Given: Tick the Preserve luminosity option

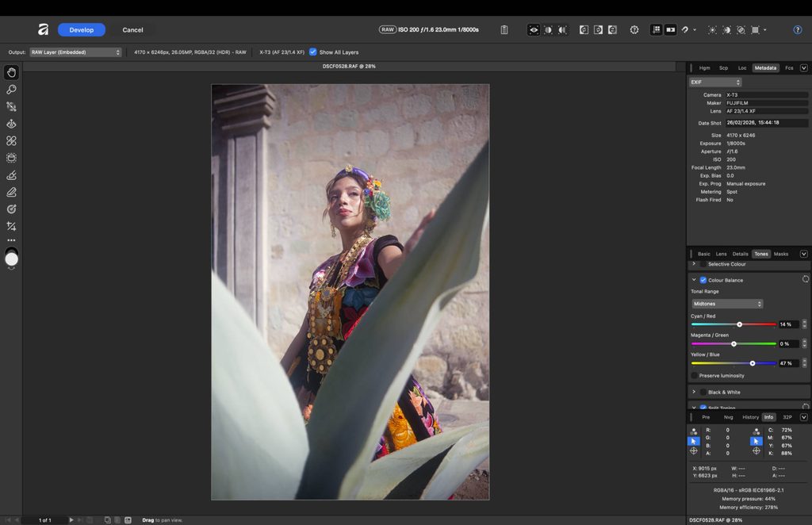Looking at the screenshot, I should tap(694, 375).
